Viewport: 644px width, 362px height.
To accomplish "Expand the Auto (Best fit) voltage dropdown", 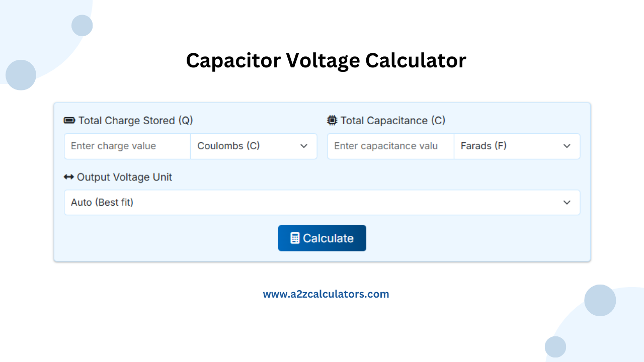I will click(322, 202).
